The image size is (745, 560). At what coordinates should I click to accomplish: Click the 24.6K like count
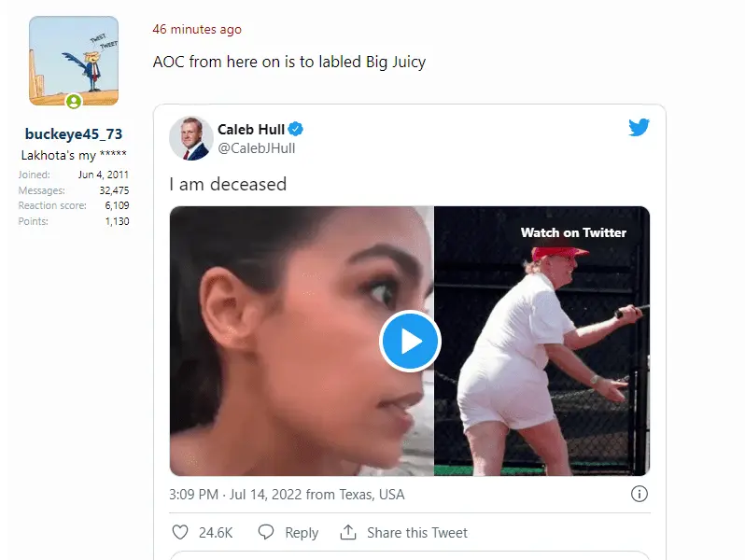[216, 533]
